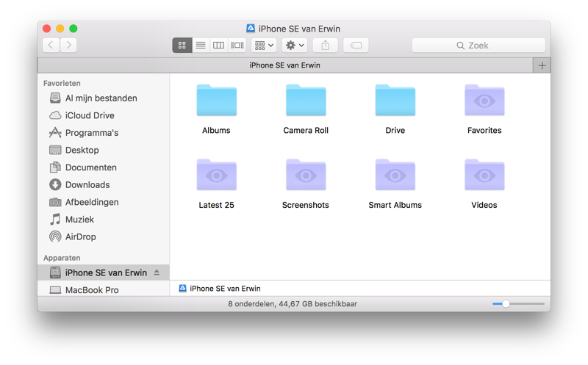This screenshot has height=365, width=588.
Task: Click the Apparaten sidebar heading
Action: (x=62, y=258)
